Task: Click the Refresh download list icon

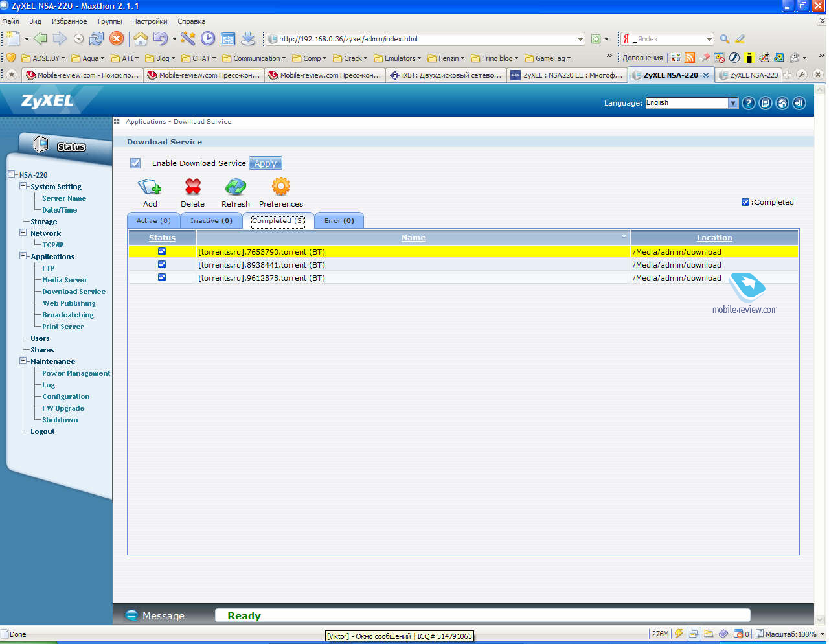Action: click(x=235, y=187)
